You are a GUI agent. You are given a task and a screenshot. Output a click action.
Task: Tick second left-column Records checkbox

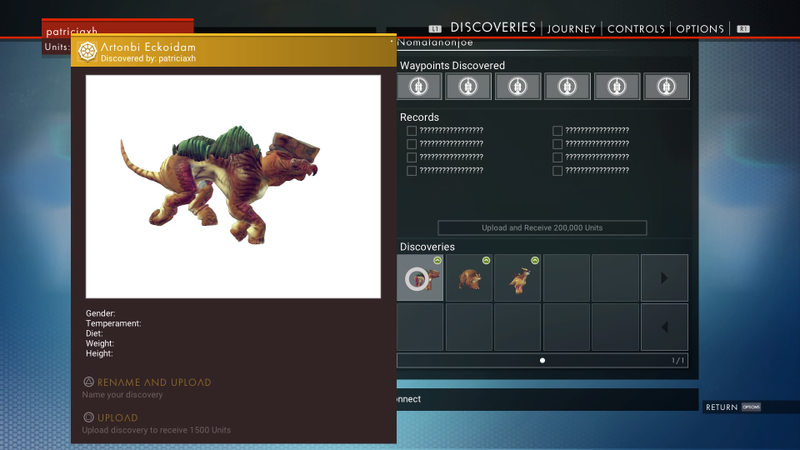[412, 144]
